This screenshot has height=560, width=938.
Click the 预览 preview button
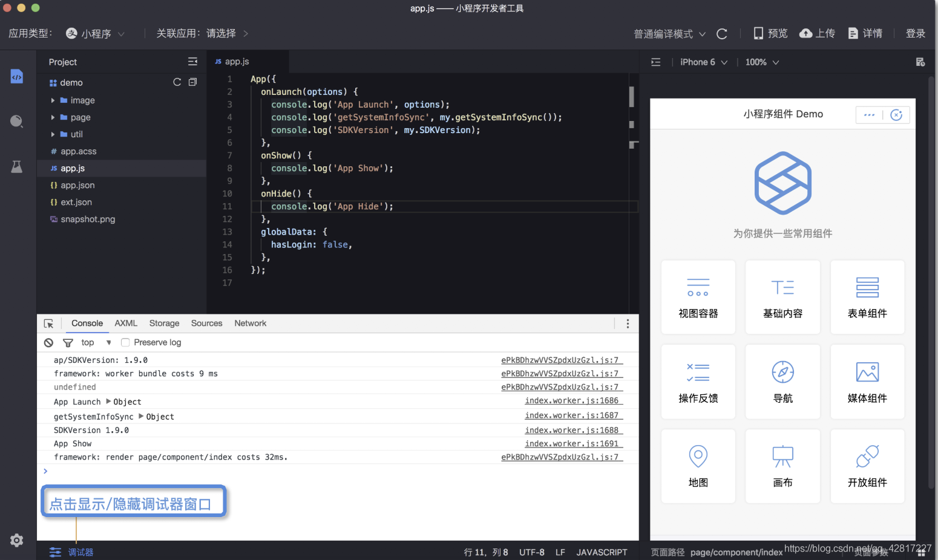point(769,33)
